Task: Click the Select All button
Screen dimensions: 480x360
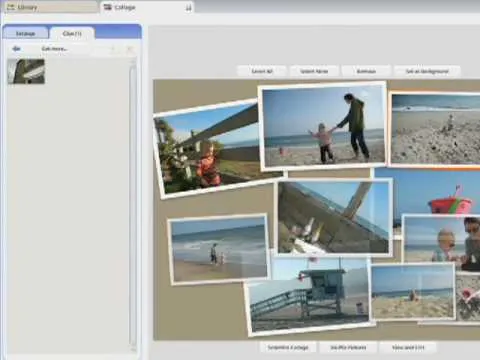Action: [x=262, y=71]
